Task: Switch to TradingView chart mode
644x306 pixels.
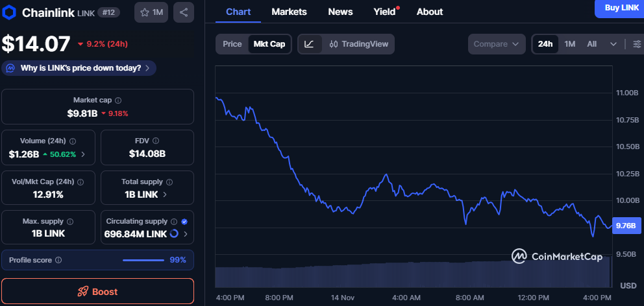Action: click(358, 44)
